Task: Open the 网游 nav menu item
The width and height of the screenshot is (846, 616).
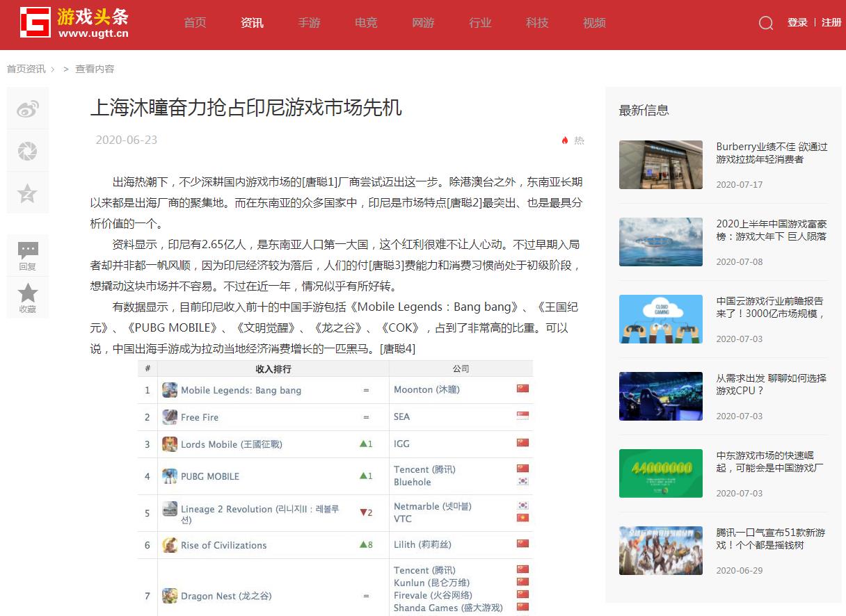Action: point(423,23)
